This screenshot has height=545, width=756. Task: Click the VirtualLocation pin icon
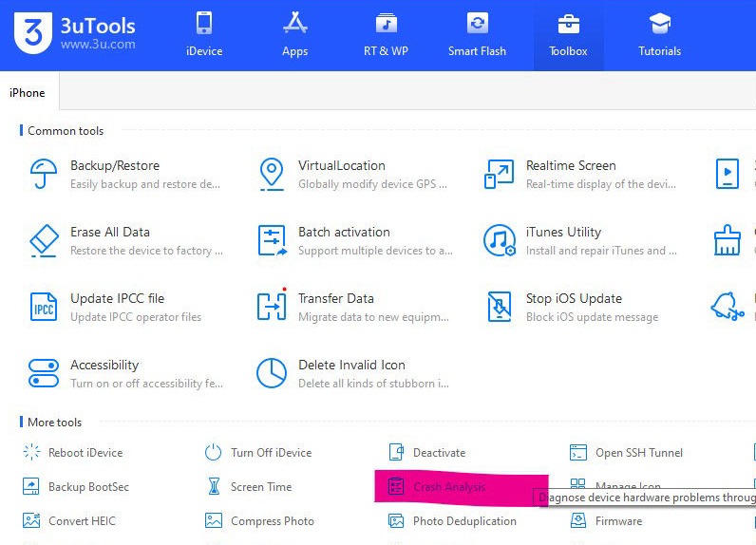click(272, 174)
